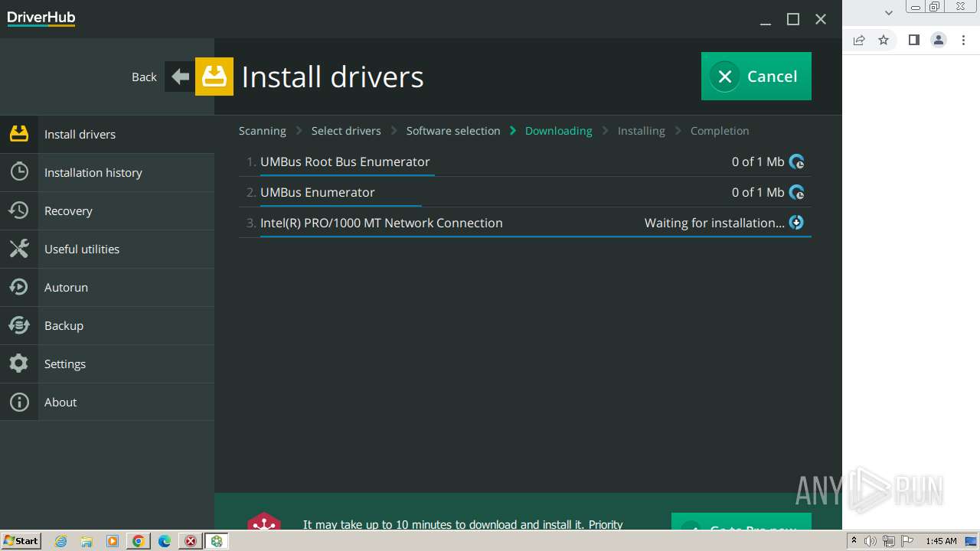The image size is (980, 551).
Task: Click Intel(R) PRO/1000 MT Network Connection row
Action: pyautogui.click(x=525, y=223)
